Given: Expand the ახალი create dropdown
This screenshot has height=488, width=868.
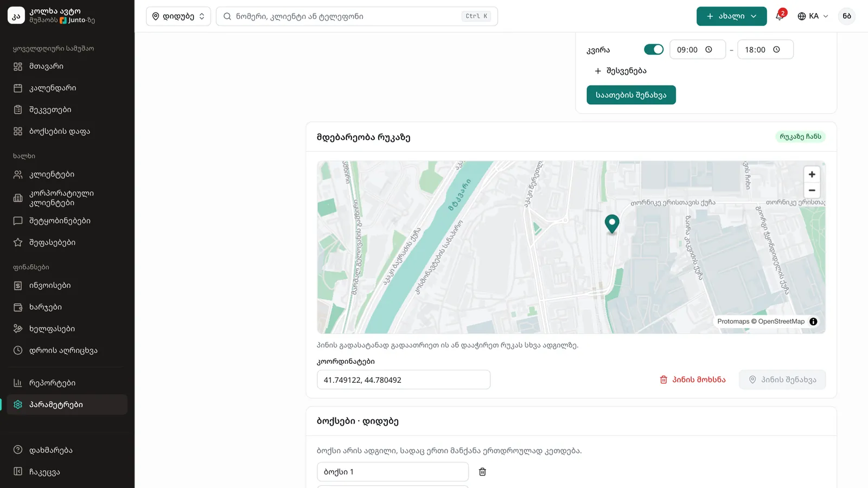Looking at the screenshot, I should pos(731,16).
